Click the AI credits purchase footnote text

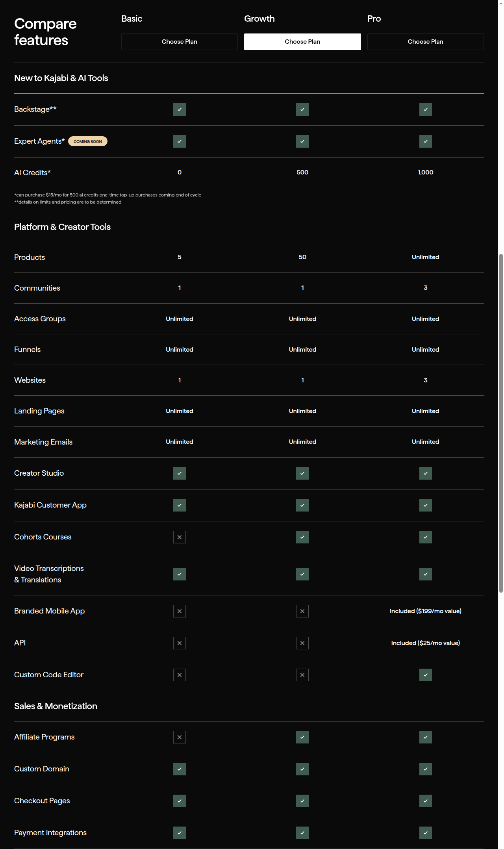click(x=107, y=195)
